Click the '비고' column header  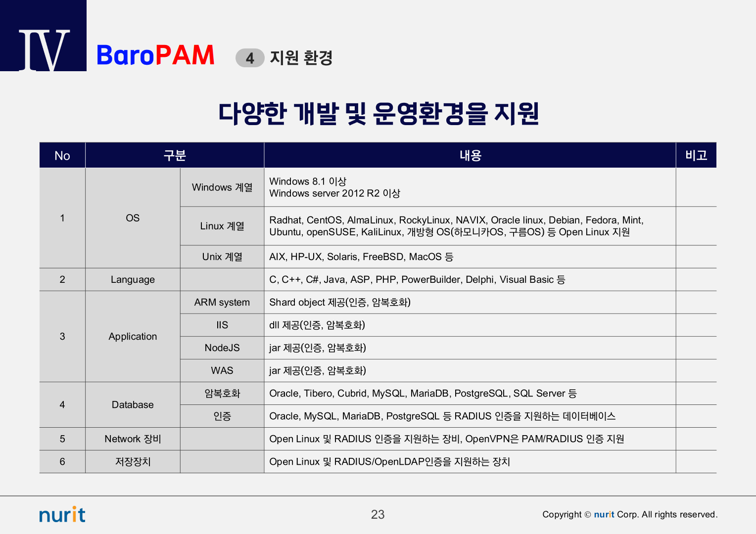[696, 155]
